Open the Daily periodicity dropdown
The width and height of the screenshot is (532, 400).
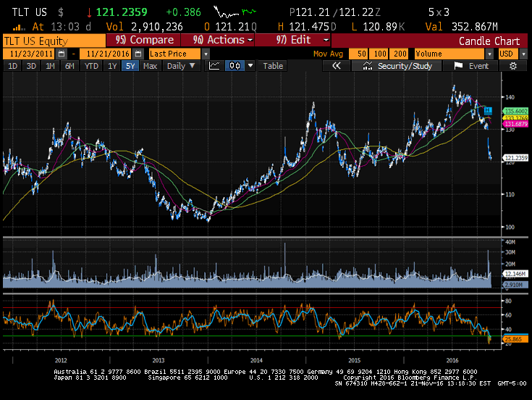(x=180, y=66)
